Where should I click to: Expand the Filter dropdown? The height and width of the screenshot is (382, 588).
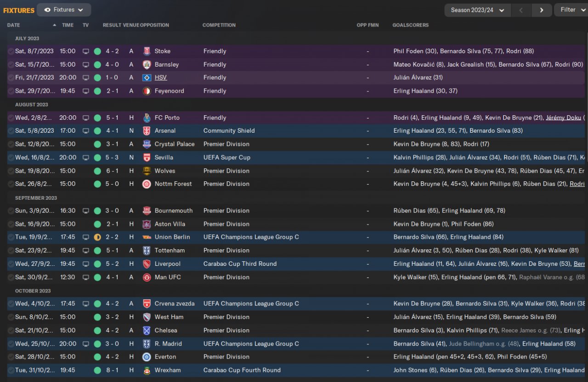coord(571,10)
